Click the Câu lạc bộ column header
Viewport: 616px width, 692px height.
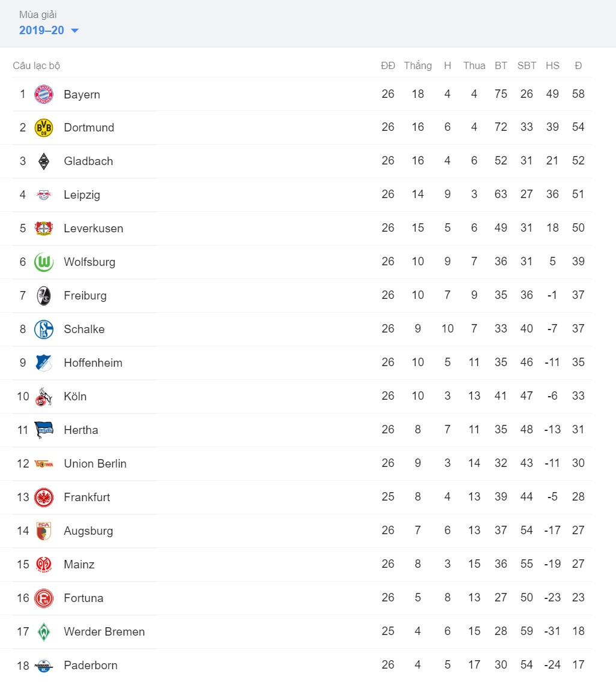pos(36,66)
